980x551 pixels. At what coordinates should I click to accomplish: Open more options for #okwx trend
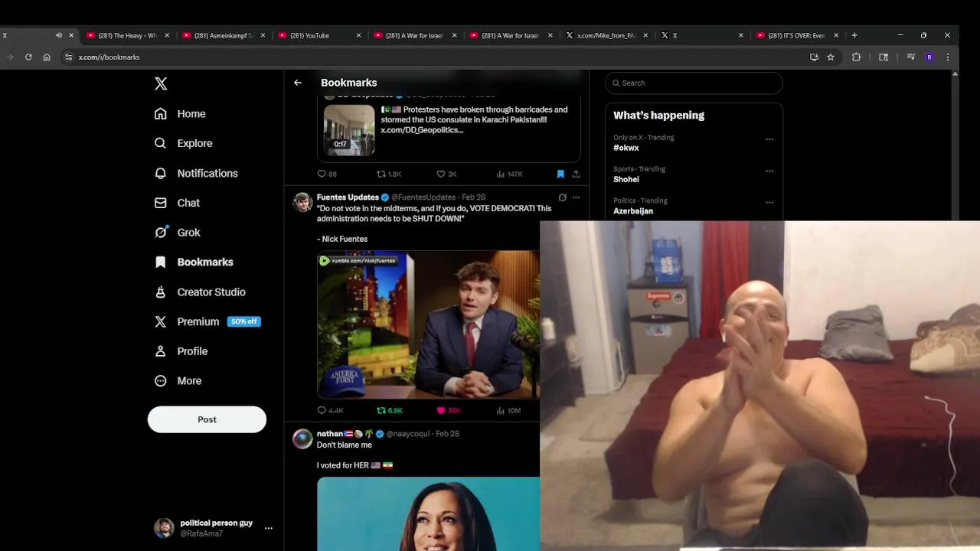click(x=769, y=139)
